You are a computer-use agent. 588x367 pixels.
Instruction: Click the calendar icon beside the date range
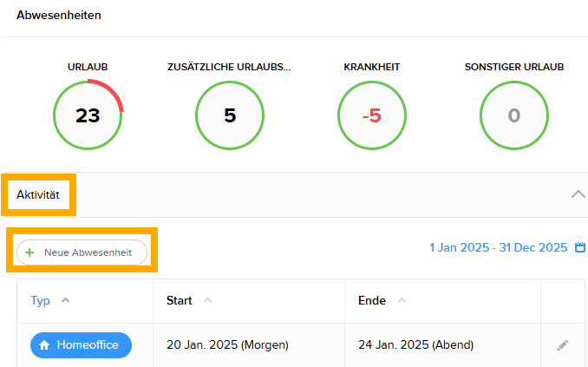(x=581, y=247)
